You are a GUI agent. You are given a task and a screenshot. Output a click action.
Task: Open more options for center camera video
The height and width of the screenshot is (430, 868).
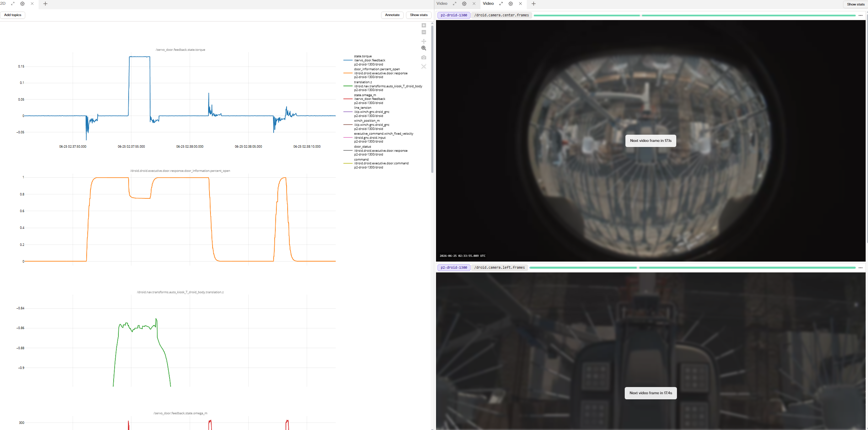860,15
